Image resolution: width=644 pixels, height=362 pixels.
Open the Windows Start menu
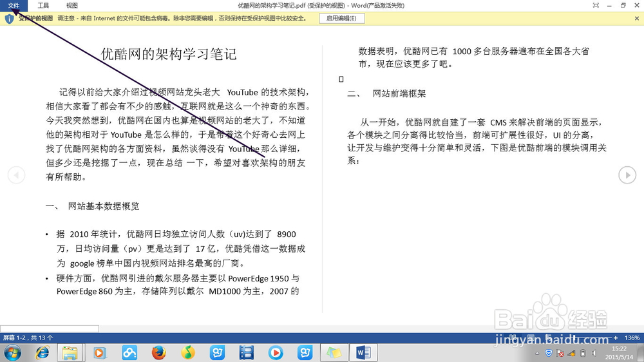click(x=12, y=353)
